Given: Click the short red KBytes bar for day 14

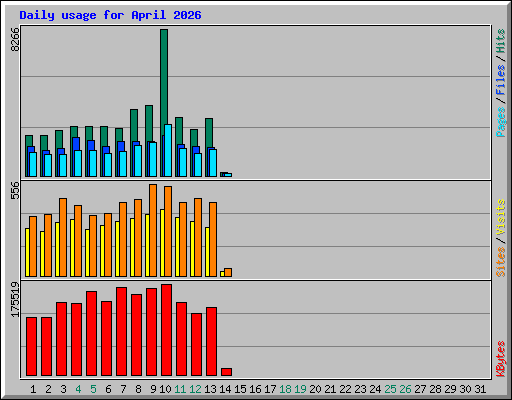Looking at the screenshot, I should (x=226, y=372).
